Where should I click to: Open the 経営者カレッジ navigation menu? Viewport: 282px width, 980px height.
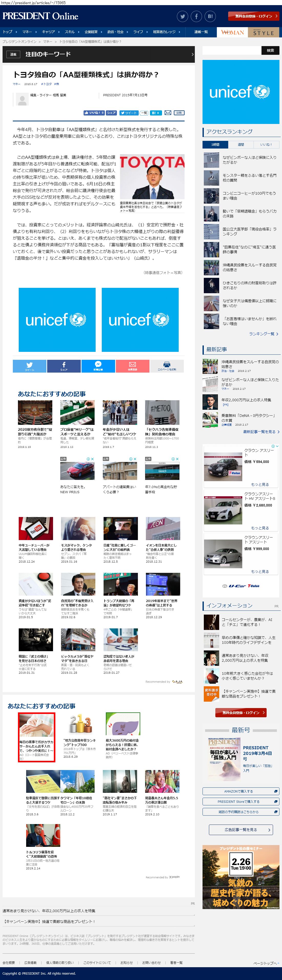click(x=164, y=32)
